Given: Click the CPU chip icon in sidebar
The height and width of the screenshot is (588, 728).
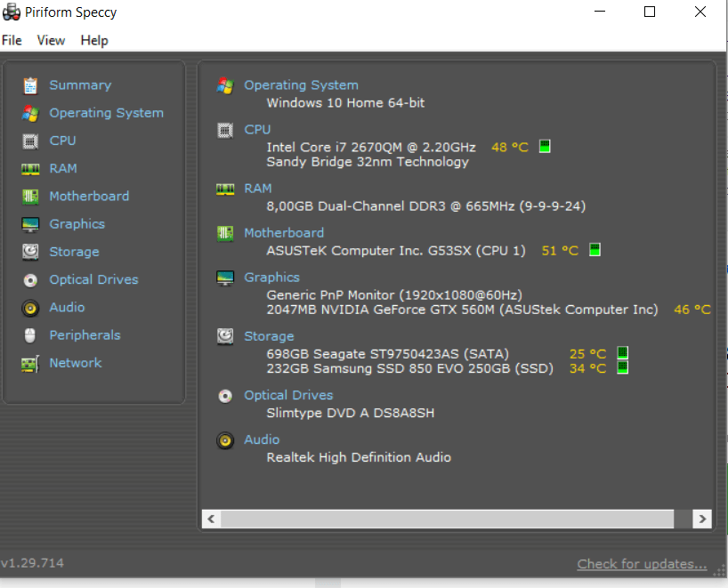Looking at the screenshot, I should [x=30, y=141].
